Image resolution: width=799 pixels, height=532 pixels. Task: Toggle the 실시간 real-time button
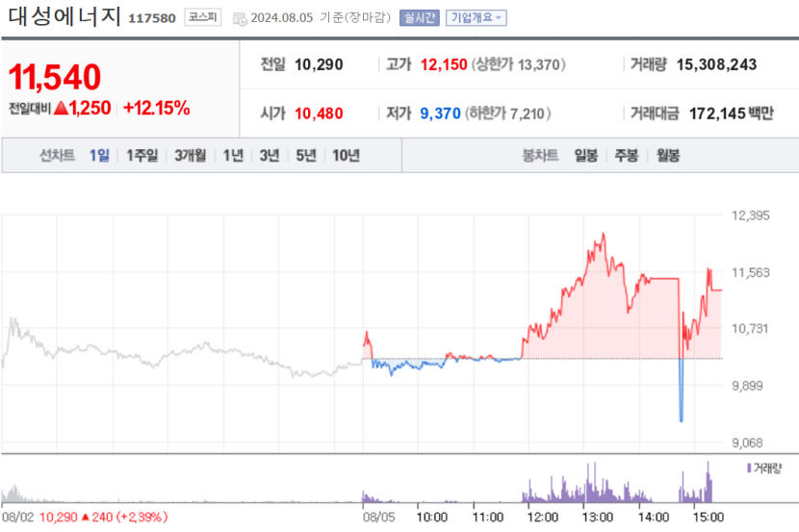pyautogui.click(x=420, y=18)
